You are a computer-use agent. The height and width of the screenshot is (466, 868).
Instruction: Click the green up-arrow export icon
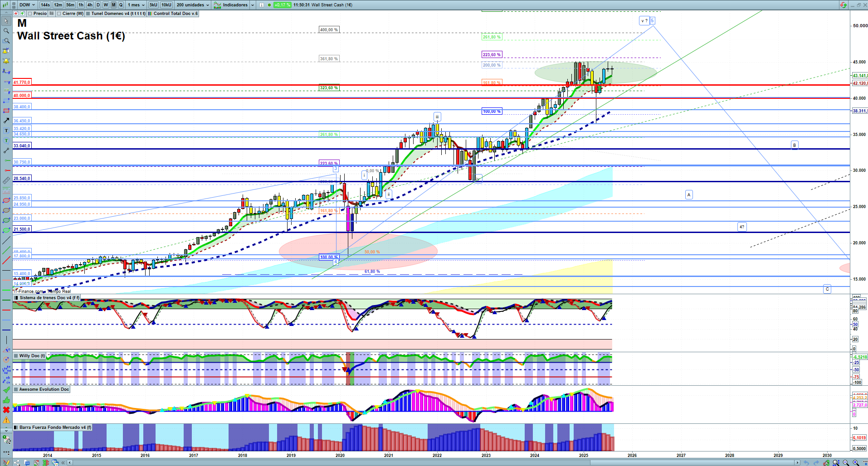pos(22,13)
